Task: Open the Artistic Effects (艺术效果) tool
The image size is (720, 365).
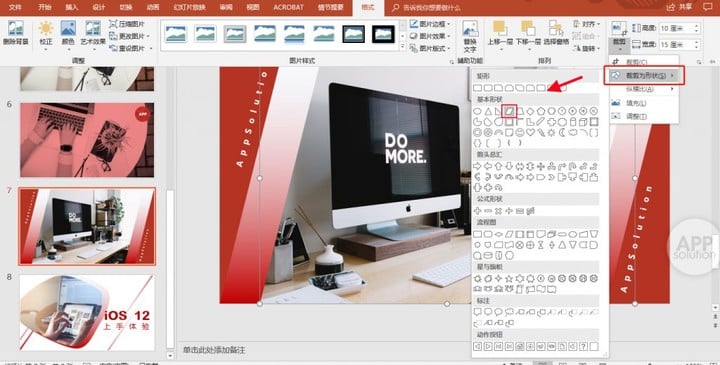Action: [93, 33]
